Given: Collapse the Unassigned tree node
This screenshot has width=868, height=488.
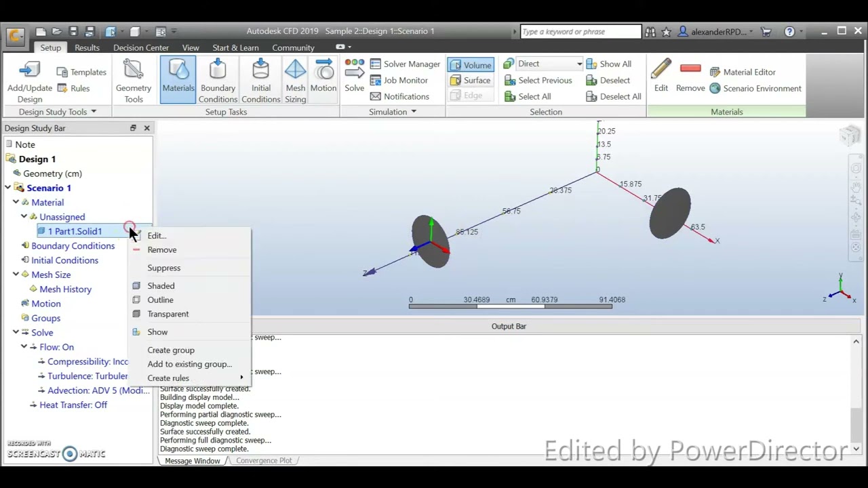Looking at the screenshot, I should 24,217.
